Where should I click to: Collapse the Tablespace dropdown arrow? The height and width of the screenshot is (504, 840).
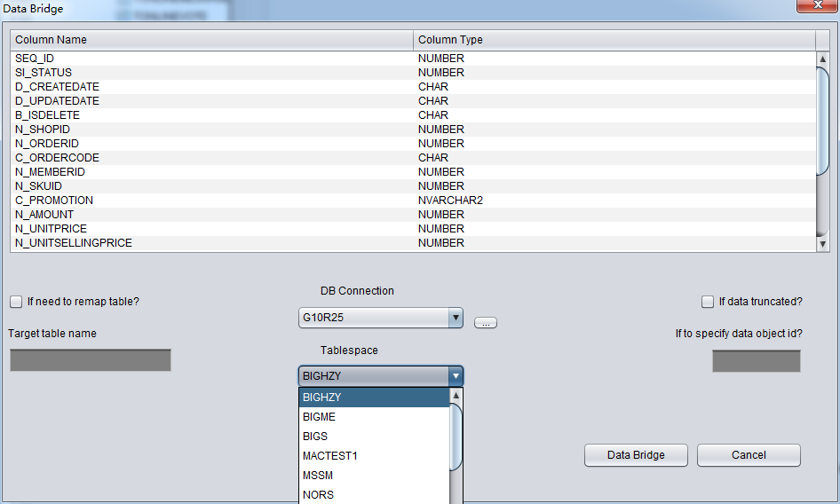pos(456,376)
